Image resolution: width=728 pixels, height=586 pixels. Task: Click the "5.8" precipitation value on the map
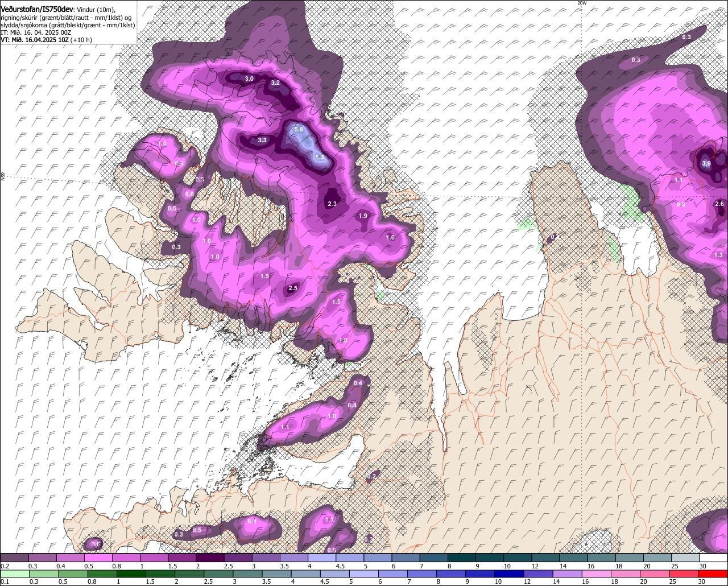click(x=300, y=130)
